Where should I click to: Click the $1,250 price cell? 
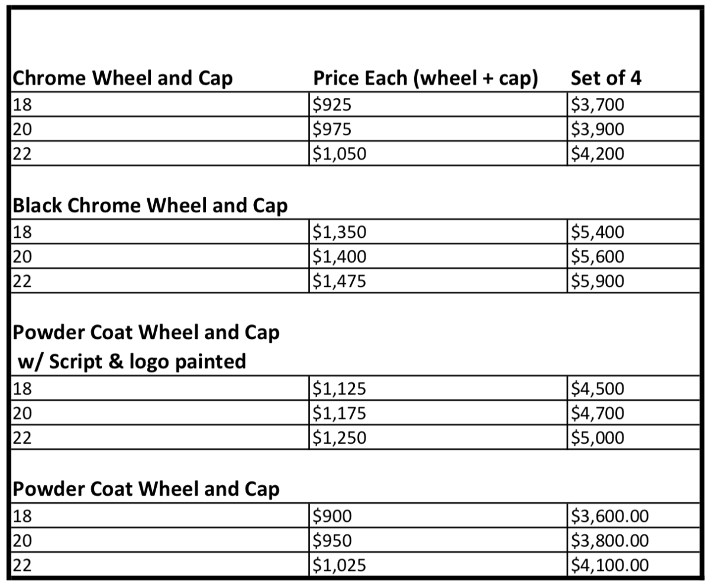pos(340,438)
